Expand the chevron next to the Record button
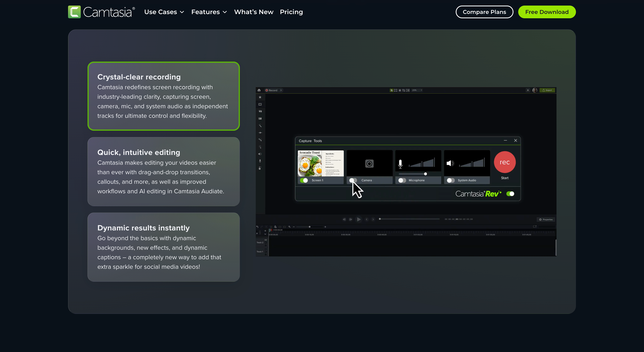 point(281,90)
